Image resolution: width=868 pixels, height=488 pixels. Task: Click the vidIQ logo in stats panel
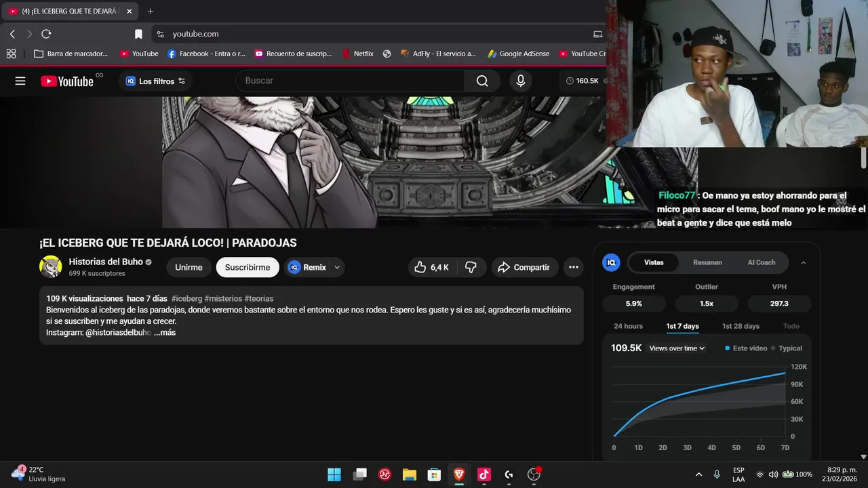click(611, 262)
